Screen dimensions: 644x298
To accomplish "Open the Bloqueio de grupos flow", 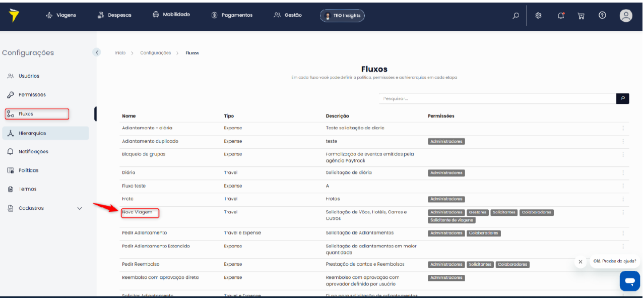I will (144, 154).
